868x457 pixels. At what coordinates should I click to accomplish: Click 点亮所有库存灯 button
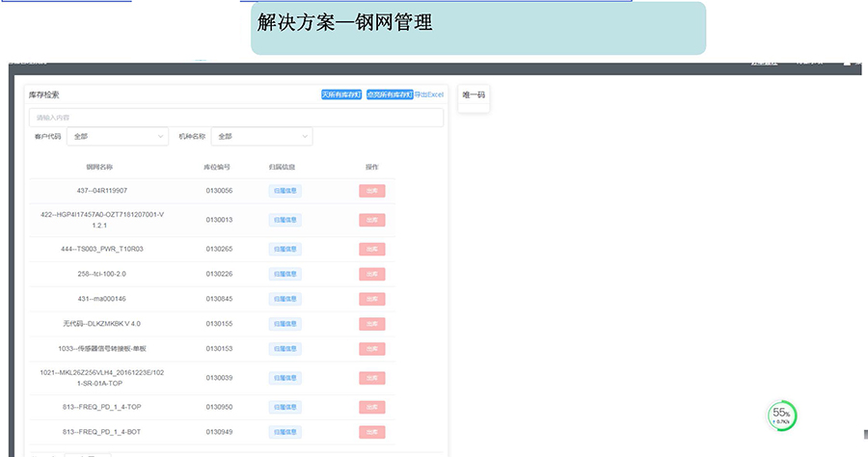tap(390, 94)
